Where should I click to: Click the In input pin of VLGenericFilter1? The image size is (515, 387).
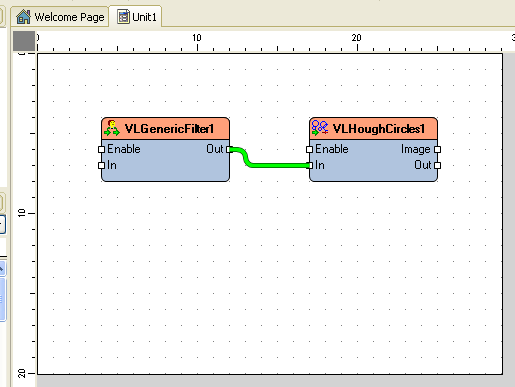(x=101, y=165)
